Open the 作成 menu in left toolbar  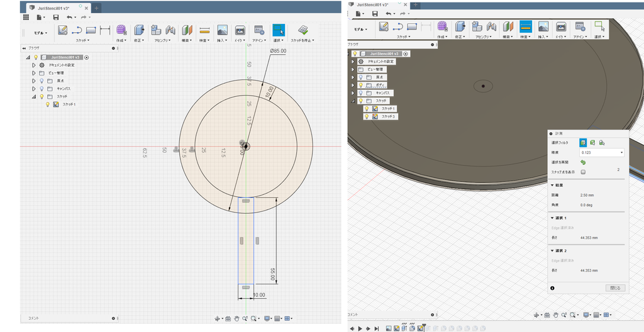[121, 40]
